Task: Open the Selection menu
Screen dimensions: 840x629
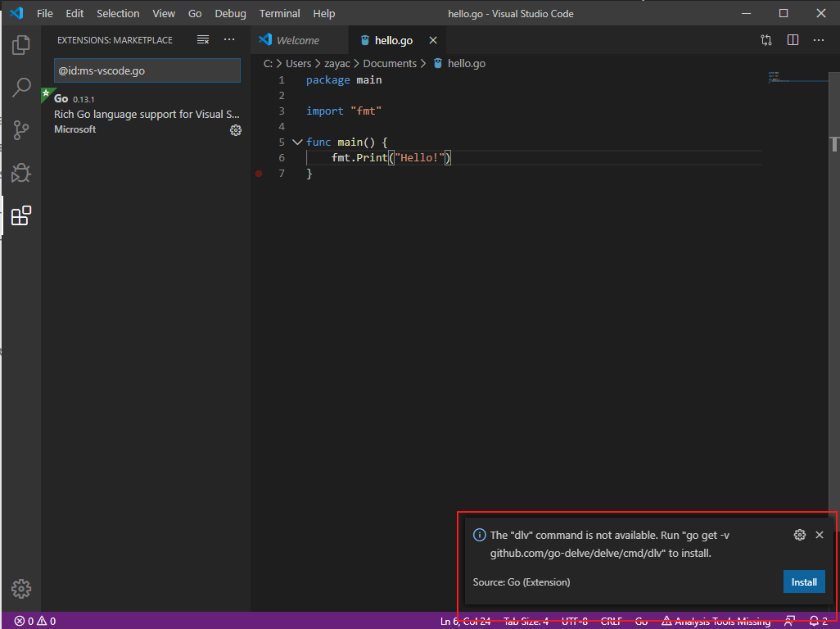Action: (x=118, y=13)
